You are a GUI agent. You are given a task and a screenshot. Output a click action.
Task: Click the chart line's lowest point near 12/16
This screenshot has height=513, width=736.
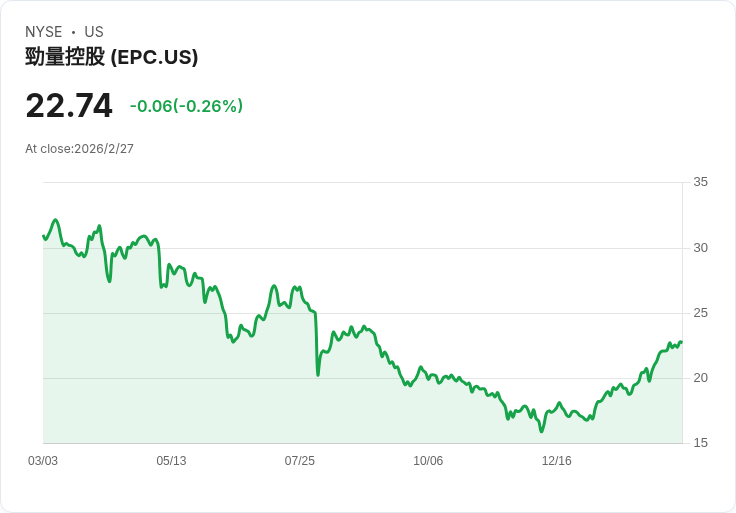(541, 431)
